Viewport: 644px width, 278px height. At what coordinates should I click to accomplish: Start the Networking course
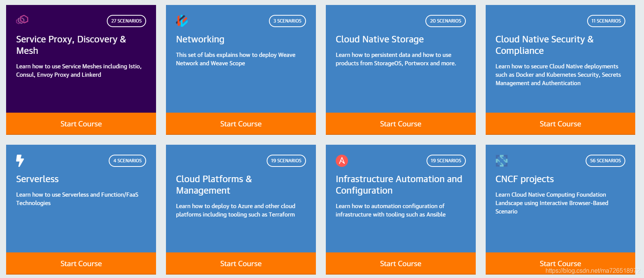(x=241, y=124)
